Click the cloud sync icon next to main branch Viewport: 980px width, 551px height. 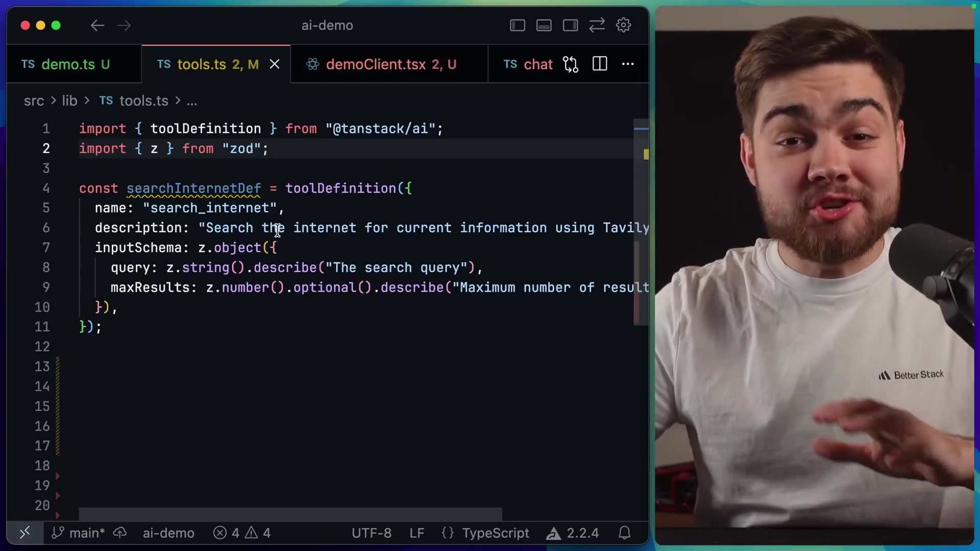(120, 533)
